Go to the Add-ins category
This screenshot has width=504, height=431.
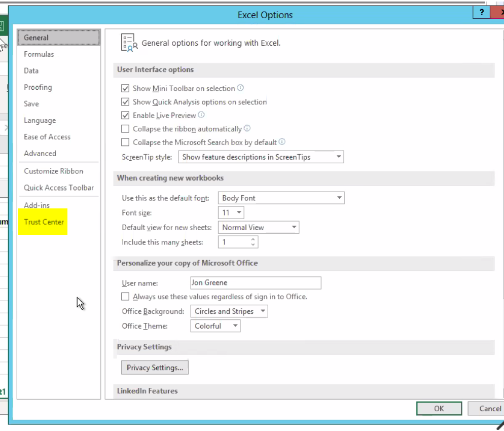coord(59,205)
